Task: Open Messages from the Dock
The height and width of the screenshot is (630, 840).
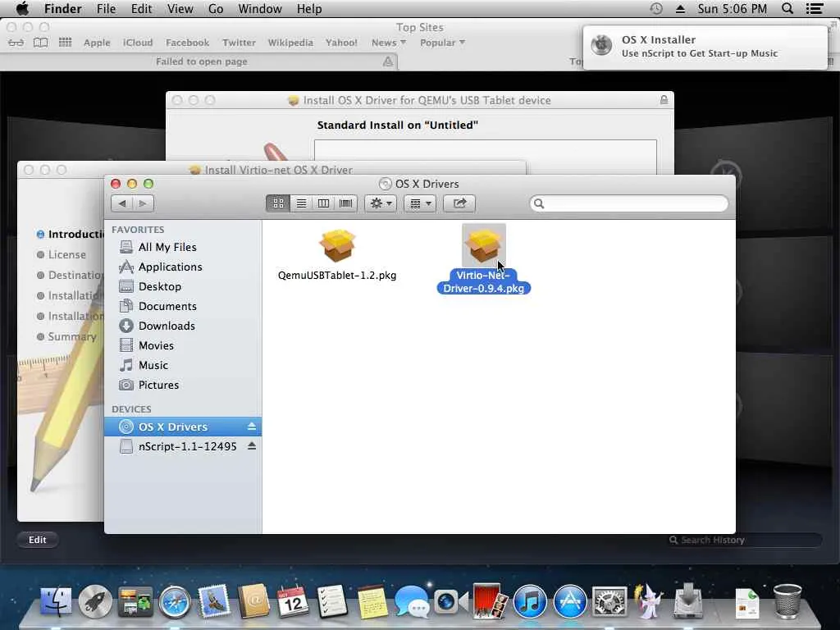Action: click(412, 601)
